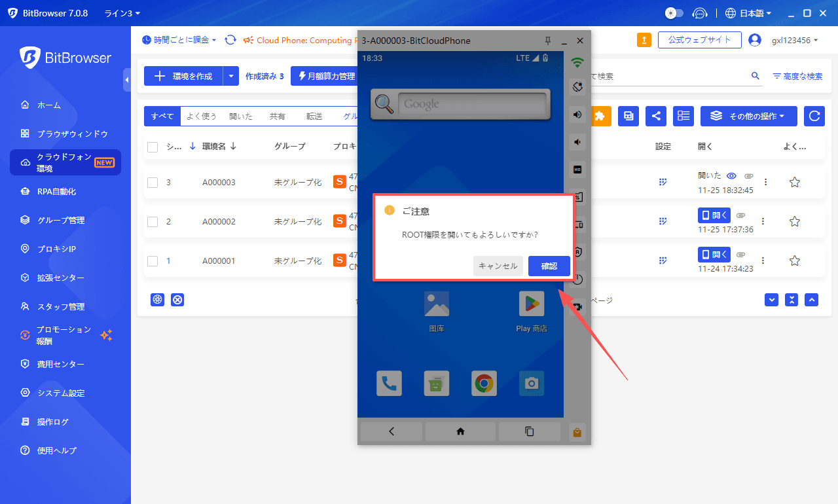Favorite environment A000003 with star icon

pos(795,183)
